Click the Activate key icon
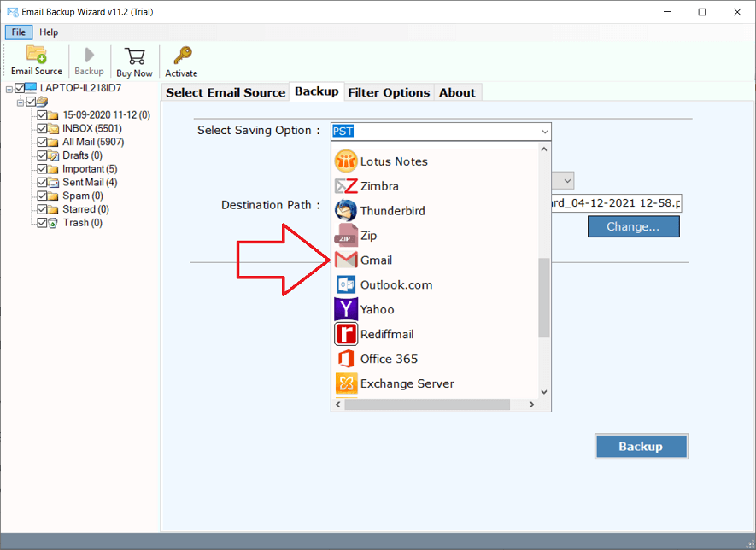756x550 pixels. 182,56
